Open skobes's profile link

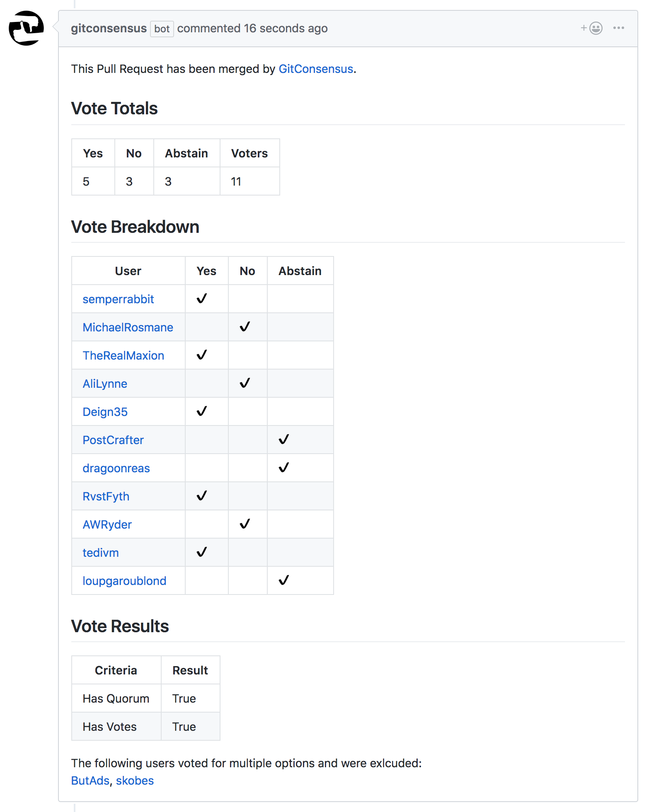(x=135, y=780)
